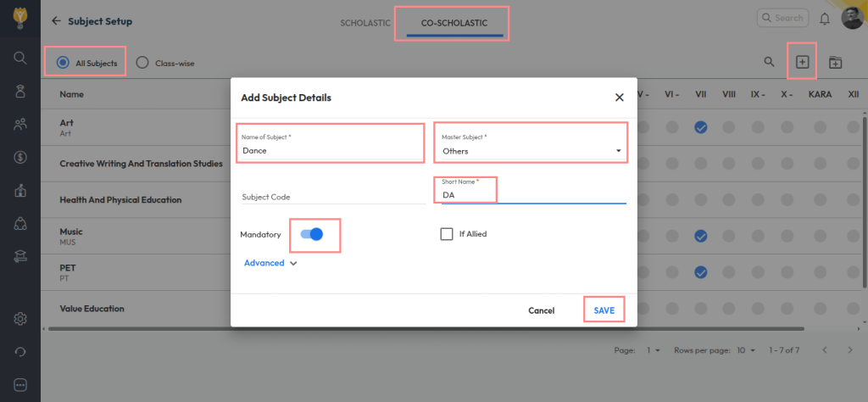Click the graduation cap icon in sidebar
Viewport: 868px width, 402px height.
click(x=19, y=256)
